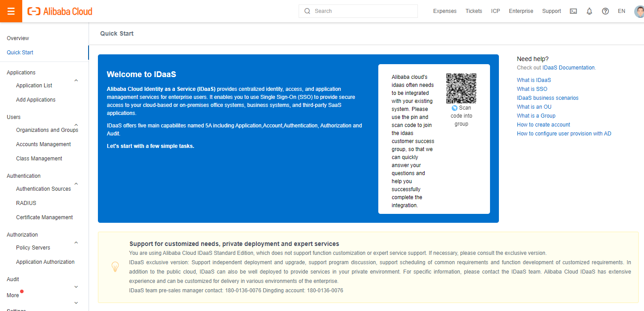Go to Accounts Management in sidebar
The height and width of the screenshot is (311, 644).
44,144
